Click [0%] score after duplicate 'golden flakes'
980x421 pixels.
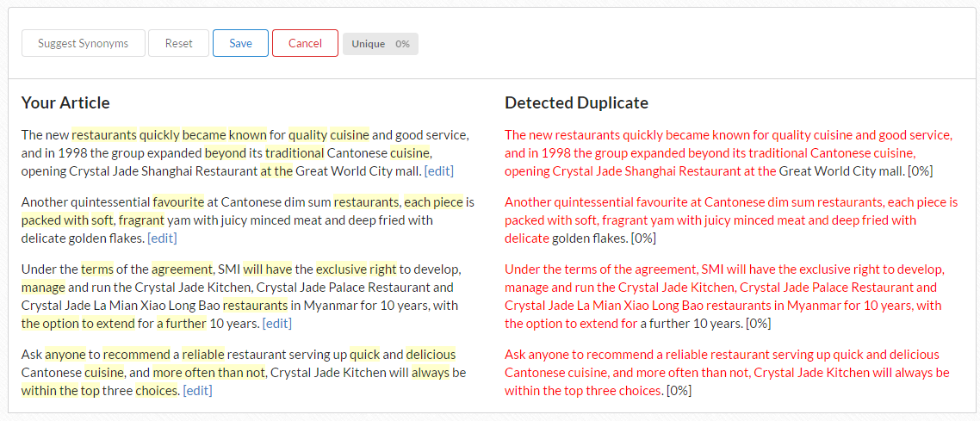pos(643,238)
